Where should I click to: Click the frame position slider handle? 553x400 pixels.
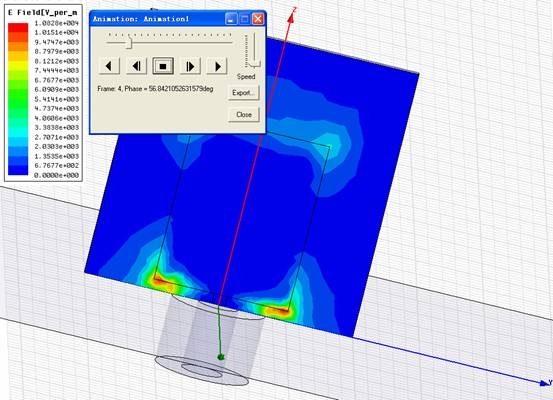tap(129, 42)
